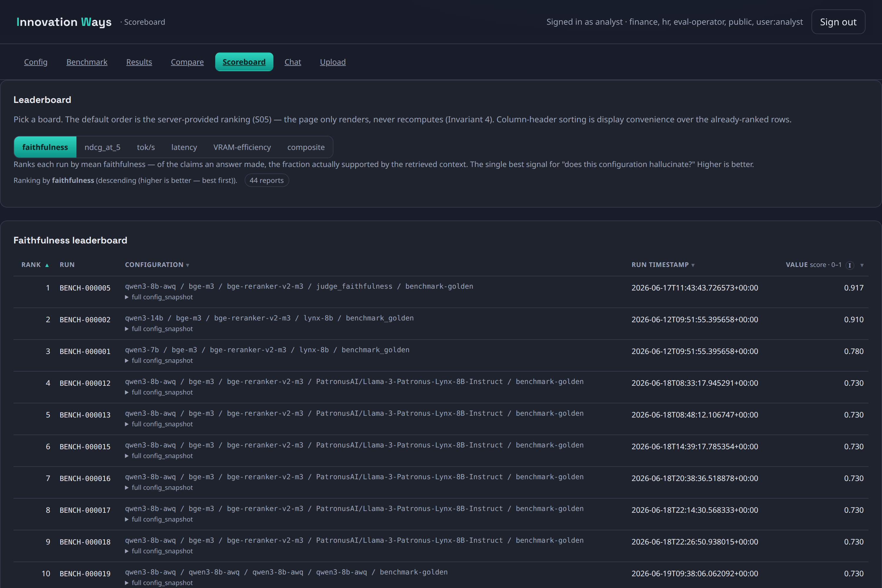
Task: Go to the Results tab
Action: (x=139, y=62)
